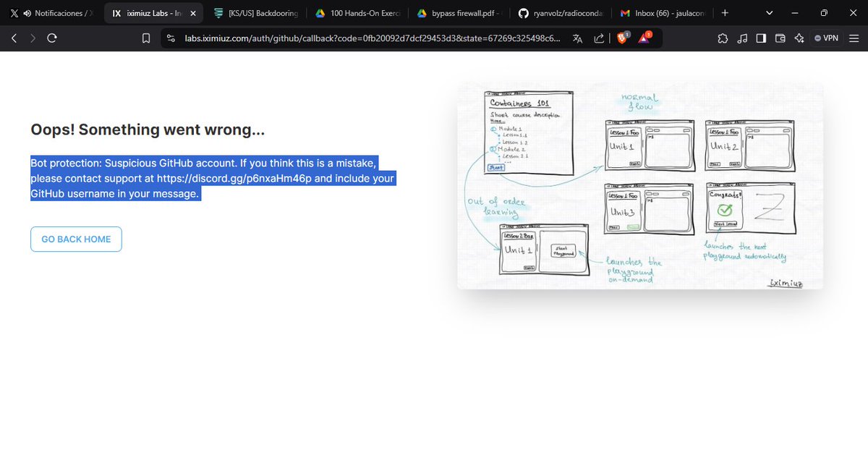Screen dimensions: 868x458
Task: Open Brave Playlist with the music note icon
Action: [742, 38]
